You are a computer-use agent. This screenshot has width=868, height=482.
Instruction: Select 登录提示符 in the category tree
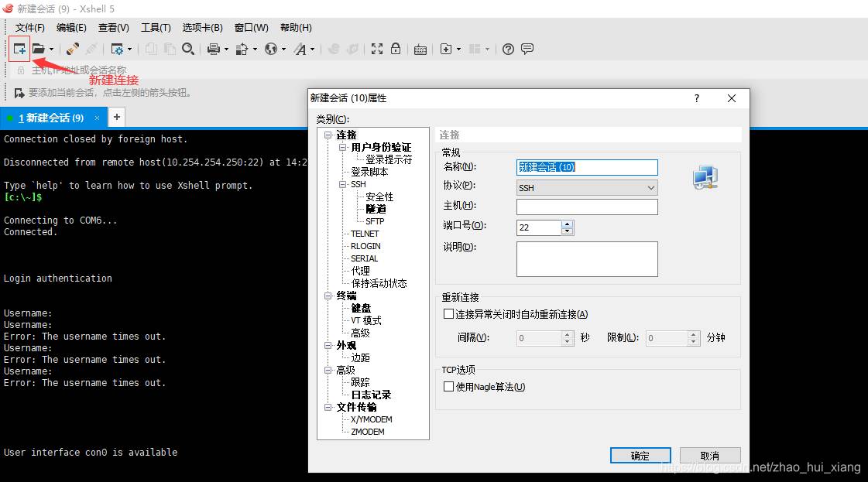[x=389, y=160]
